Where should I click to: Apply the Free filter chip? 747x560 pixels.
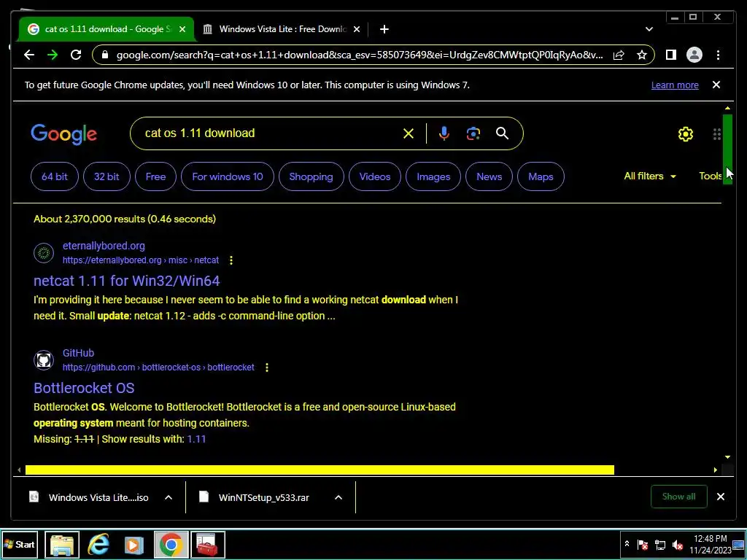click(155, 176)
